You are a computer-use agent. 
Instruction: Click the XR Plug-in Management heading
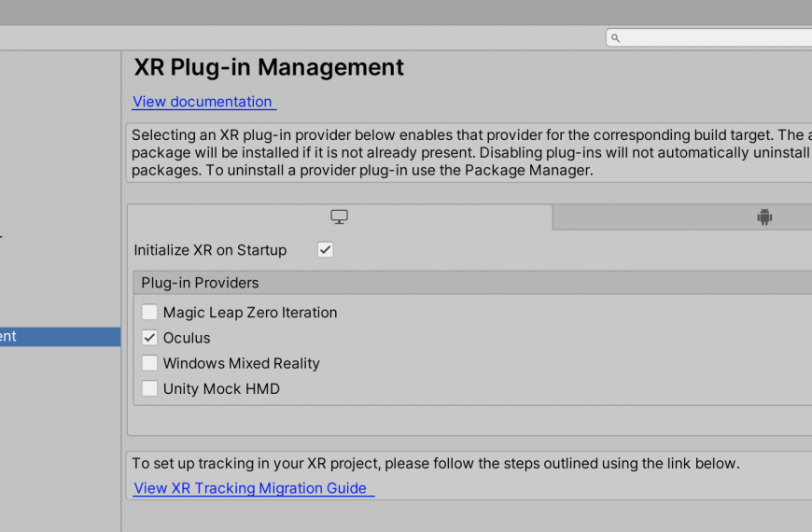(269, 67)
